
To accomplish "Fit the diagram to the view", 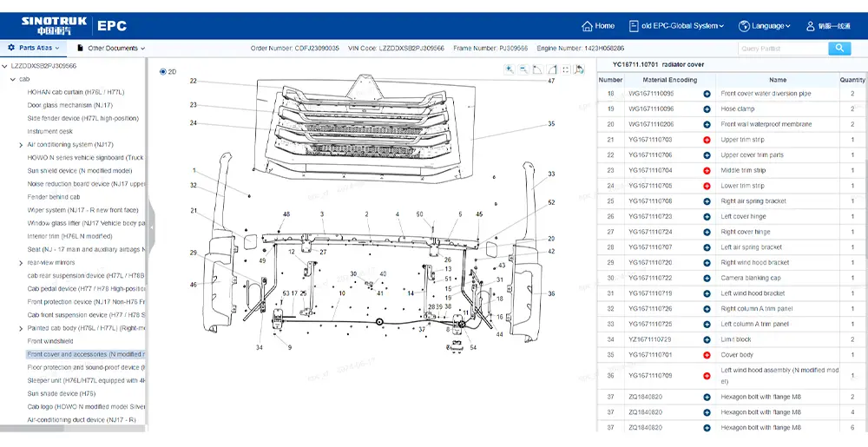I will click(565, 69).
